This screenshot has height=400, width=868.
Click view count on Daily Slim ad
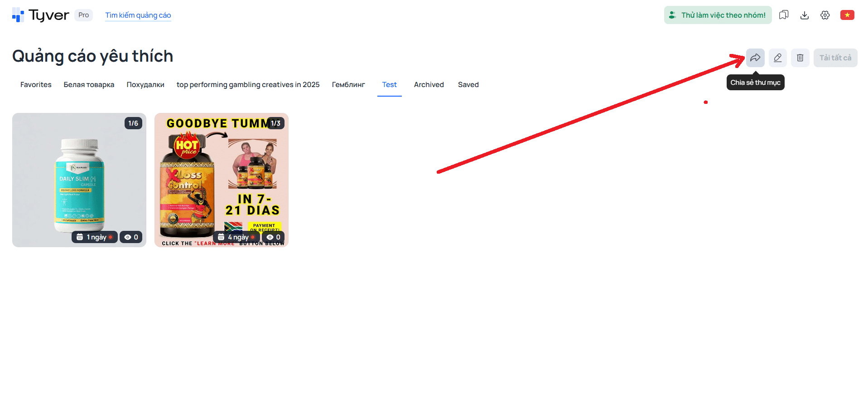pos(131,237)
